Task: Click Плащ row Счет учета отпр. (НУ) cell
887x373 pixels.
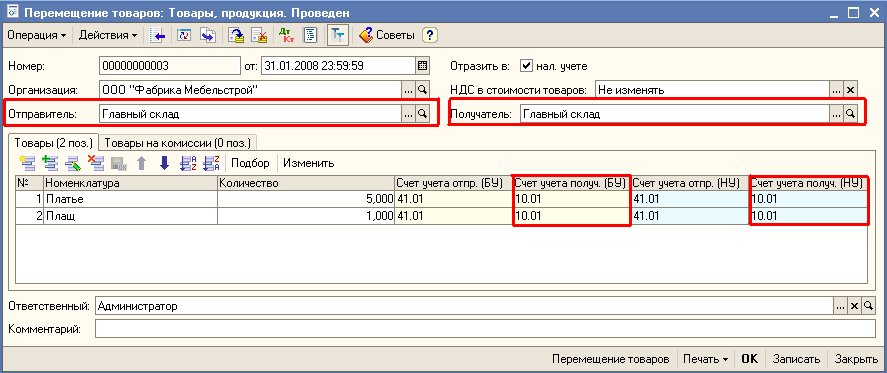Action: click(690, 216)
